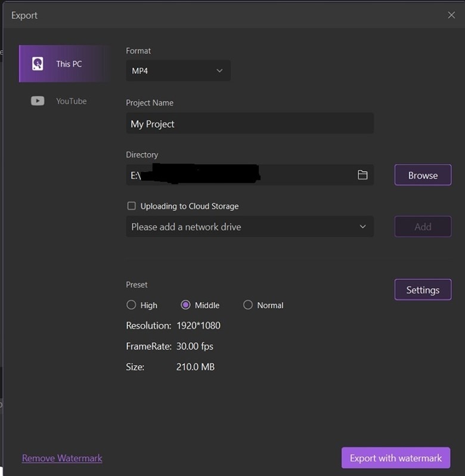Click the Format dropdown chevron arrow
The width and height of the screenshot is (465, 476).
[x=219, y=70]
